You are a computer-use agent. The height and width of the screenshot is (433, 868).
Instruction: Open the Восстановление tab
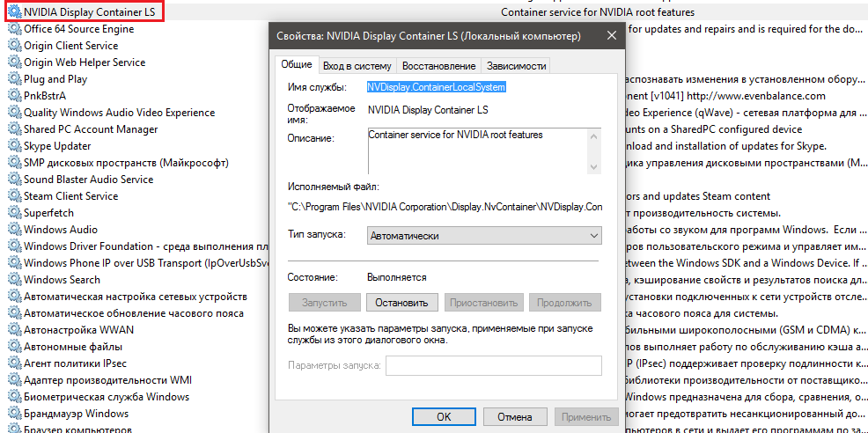439,66
